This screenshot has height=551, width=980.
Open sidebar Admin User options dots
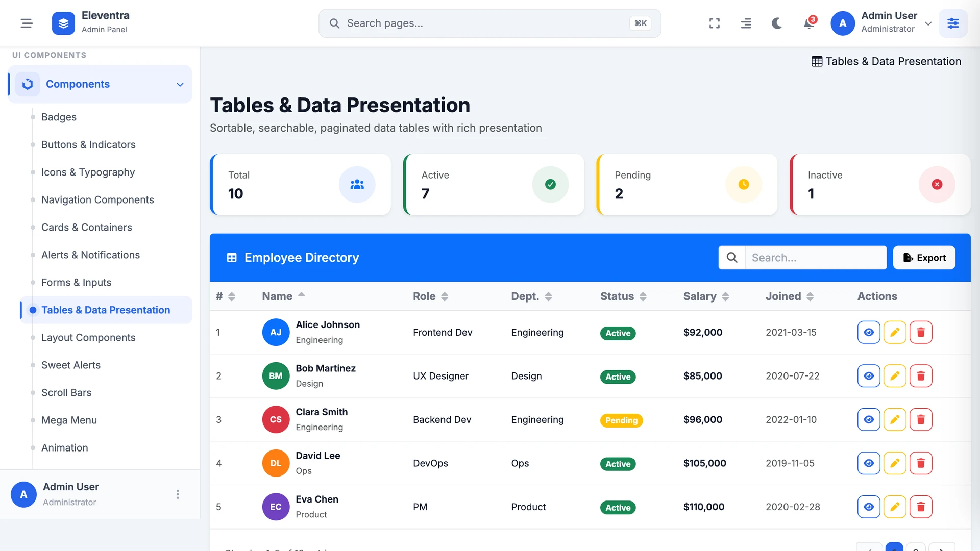click(178, 494)
